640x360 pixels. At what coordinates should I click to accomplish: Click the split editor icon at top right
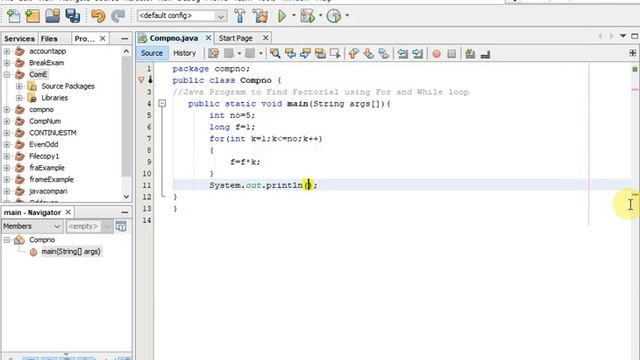633,53
